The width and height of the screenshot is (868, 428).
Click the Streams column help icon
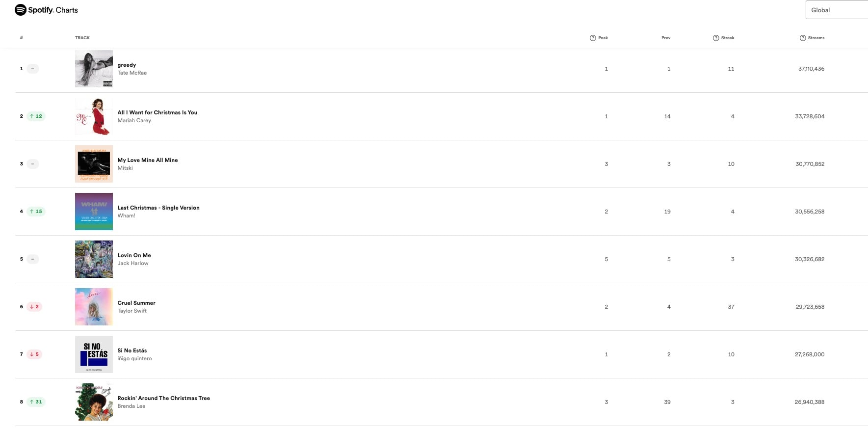(x=803, y=38)
